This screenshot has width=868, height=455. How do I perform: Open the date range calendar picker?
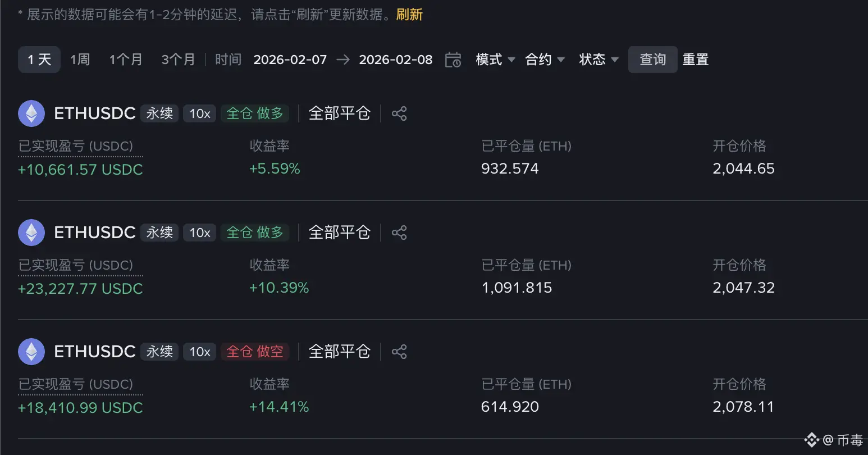coord(453,60)
